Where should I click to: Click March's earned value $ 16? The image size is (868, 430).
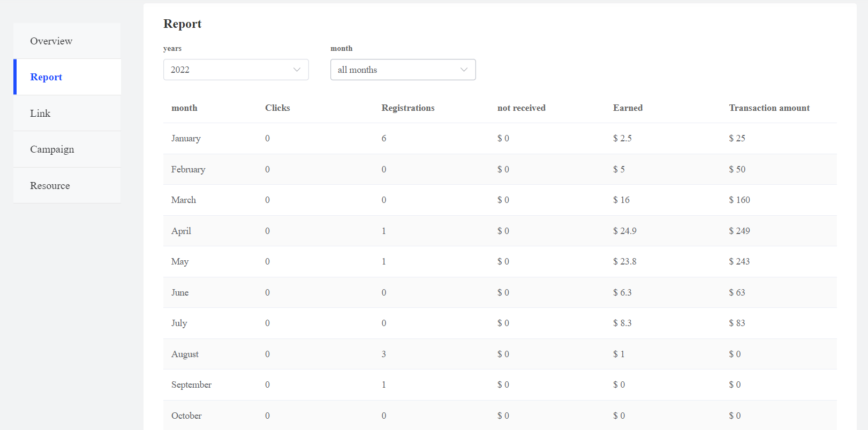click(x=621, y=200)
